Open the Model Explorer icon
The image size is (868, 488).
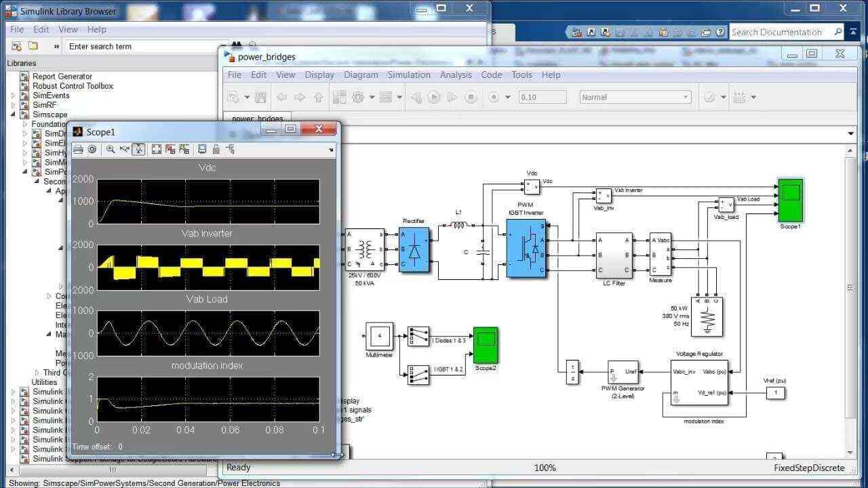386,98
